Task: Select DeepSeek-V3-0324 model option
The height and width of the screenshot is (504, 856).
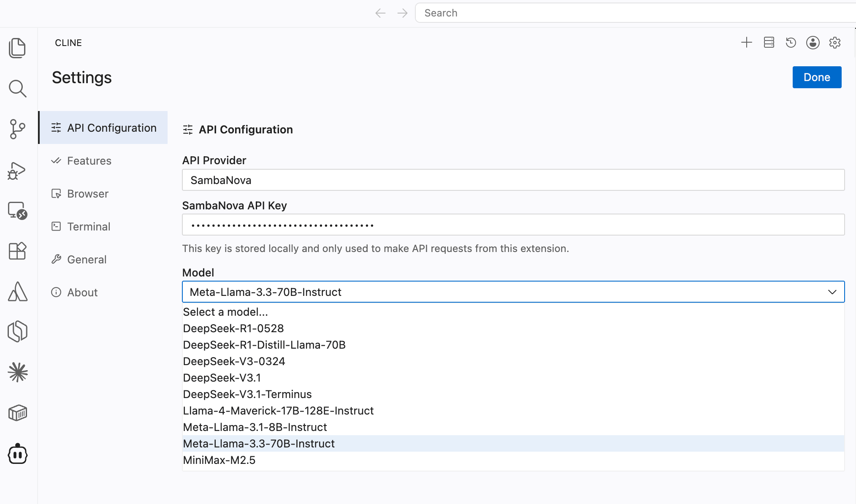Action: click(513, 361)
